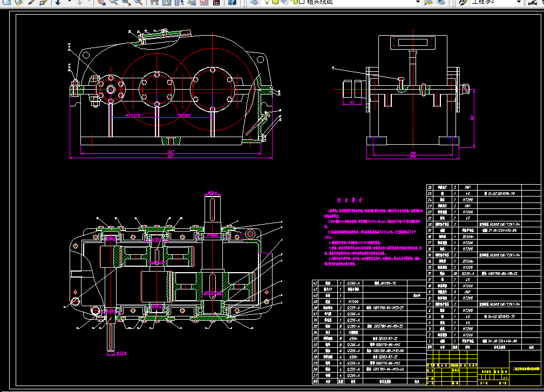This screenshot has width=544, height=392.
Task: Select the Pan hand tool
Action: [x=101, y=2]
